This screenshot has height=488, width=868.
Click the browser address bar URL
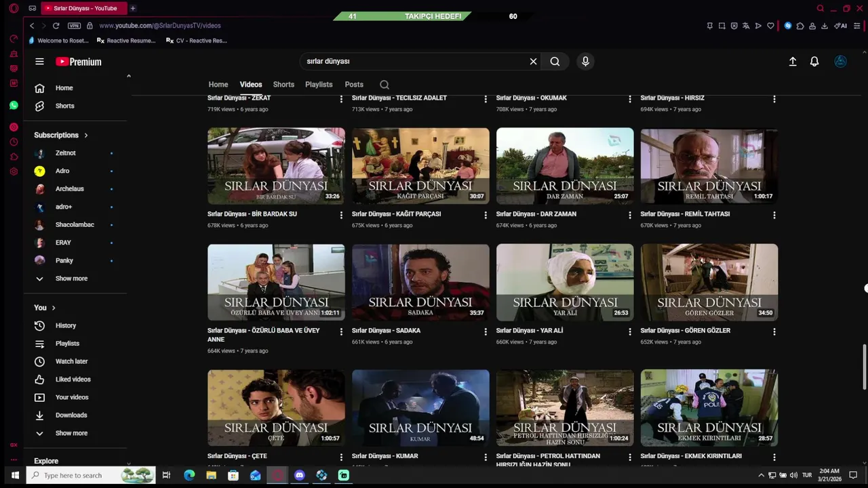click(x=160, y=26)
